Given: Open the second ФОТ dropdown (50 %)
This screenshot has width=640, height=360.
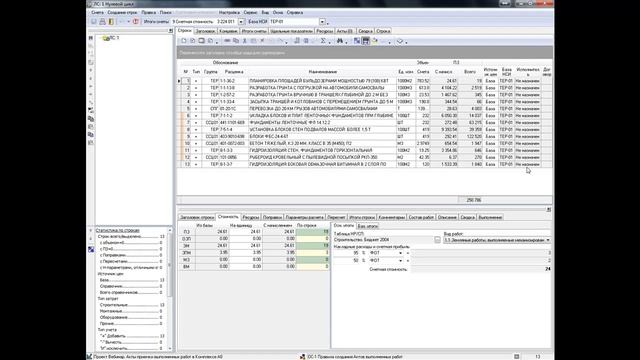Looking at the screenshot, I should point(400,260).
